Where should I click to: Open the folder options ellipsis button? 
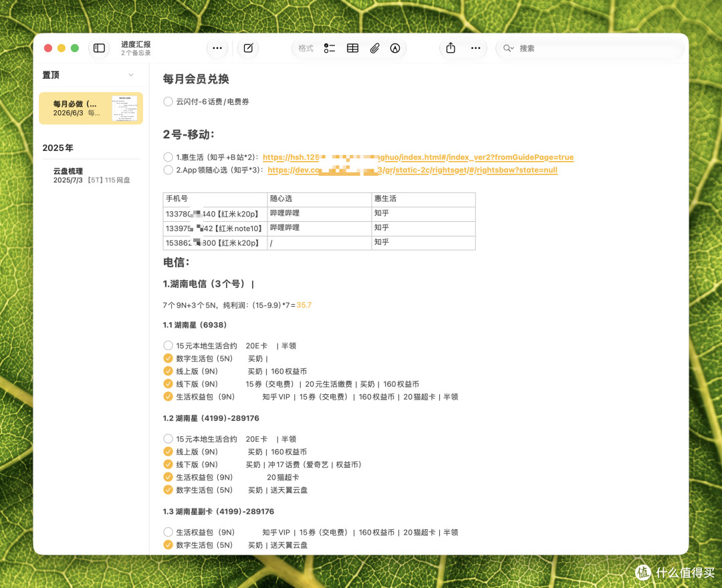[217, 48]
